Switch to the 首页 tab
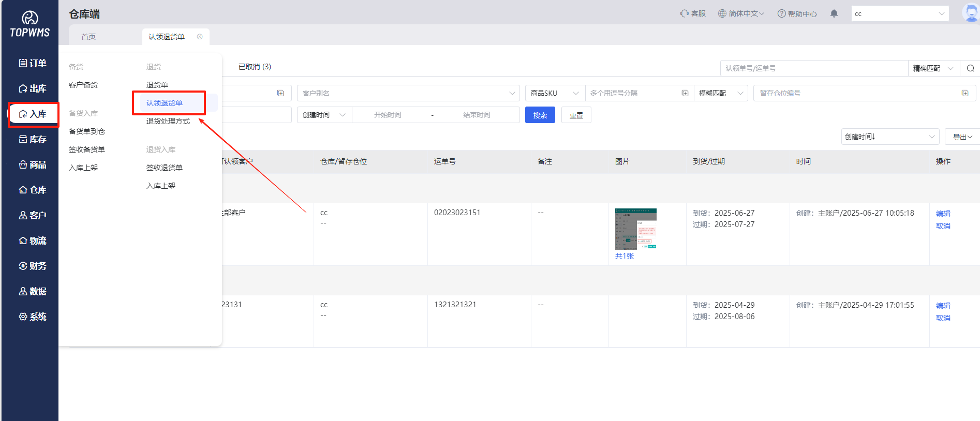This screenshot has height=421, width=980. (x=88, y=37)
